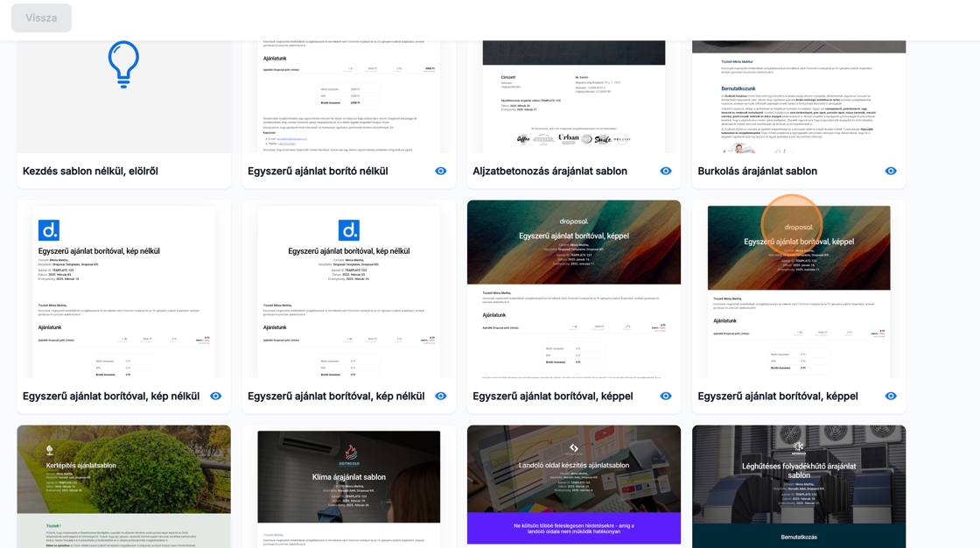Select the Burkolás árajánlat sablon title text
This screenshot has width=980, height=548.
coord(757,171)
